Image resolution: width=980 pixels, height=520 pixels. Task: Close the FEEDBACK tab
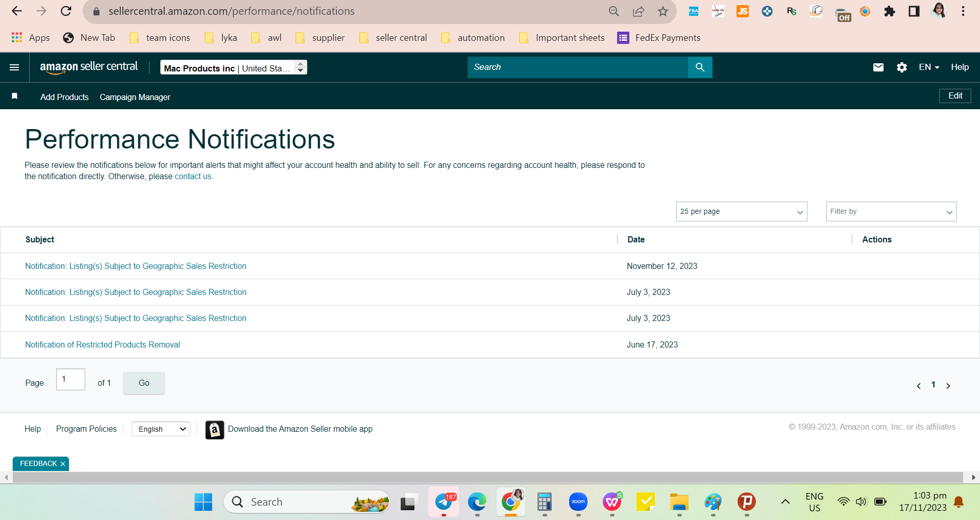tap(63, 464)
